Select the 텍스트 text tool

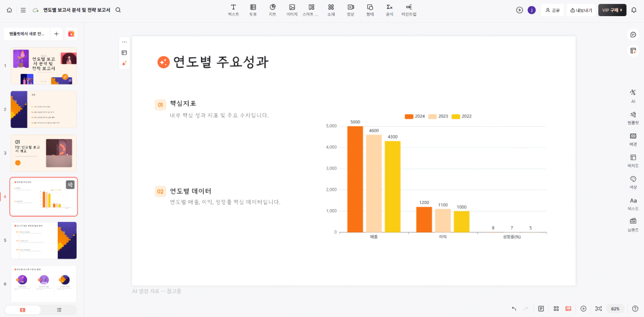tap(233, 10)
